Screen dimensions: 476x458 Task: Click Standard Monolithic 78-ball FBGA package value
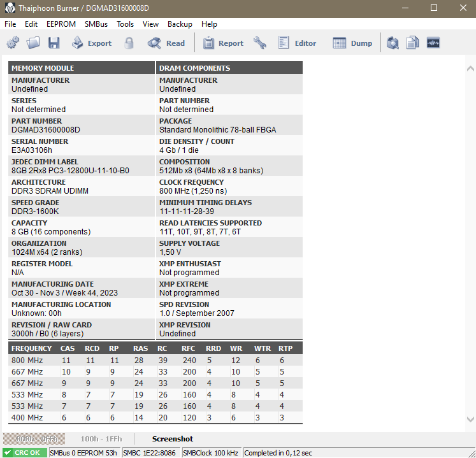pos(218,130)
